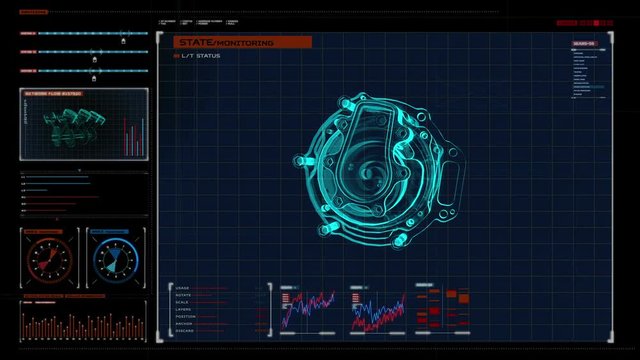Viewport: 640px width, 360px height.
Task: Click the STATE/MONITORING header banner
Action: tap(242, 42)
